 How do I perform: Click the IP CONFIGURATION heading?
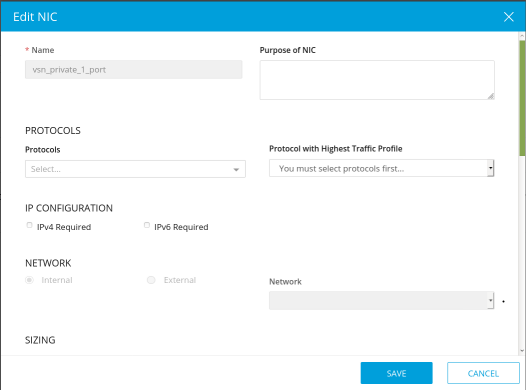click(x=69, y=208)
